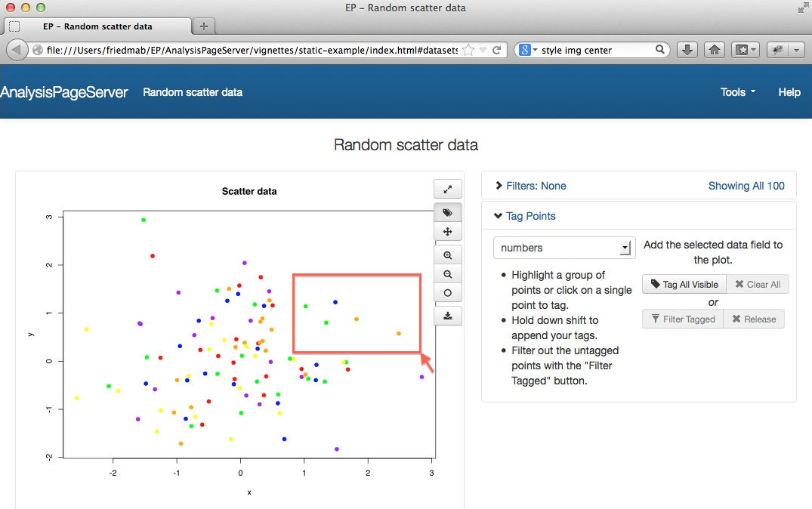Viewport: 812px width, 509px height.
Task: Zoom out on the scatter plot
Action: tap(447, 274)
